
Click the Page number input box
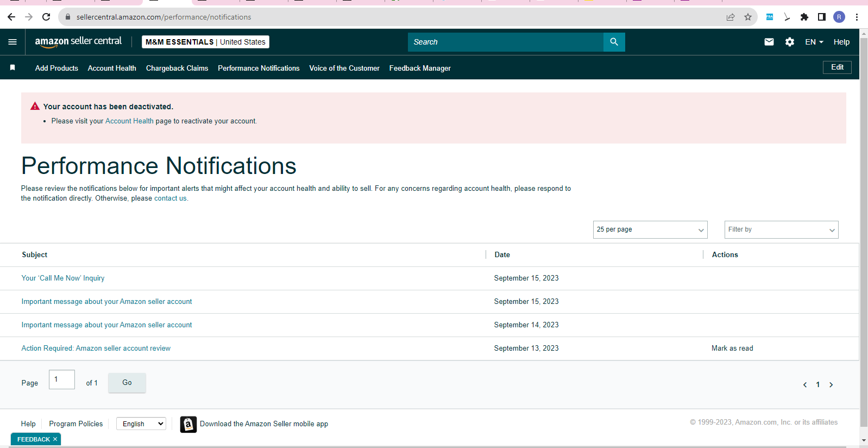pyautogui.click(x=62, y=379)
